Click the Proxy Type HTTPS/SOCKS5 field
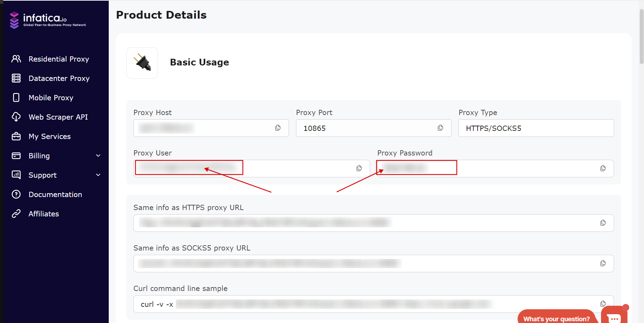644x323 pixels. click(536, 128)
